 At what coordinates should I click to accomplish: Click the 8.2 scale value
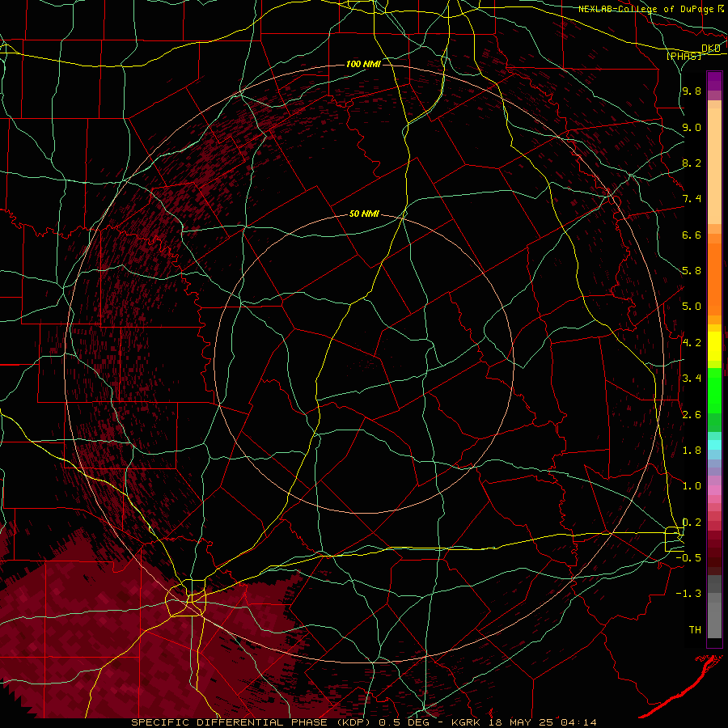tap(692, 163)
